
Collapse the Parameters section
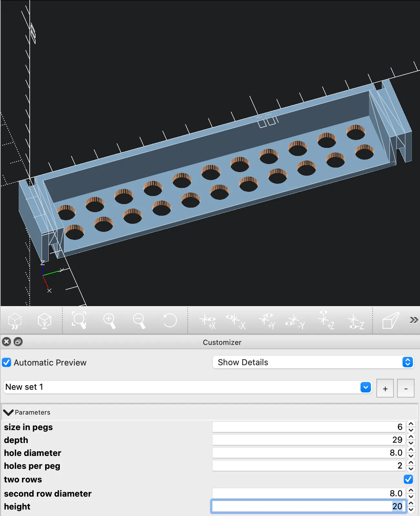[x=8, y=412]
